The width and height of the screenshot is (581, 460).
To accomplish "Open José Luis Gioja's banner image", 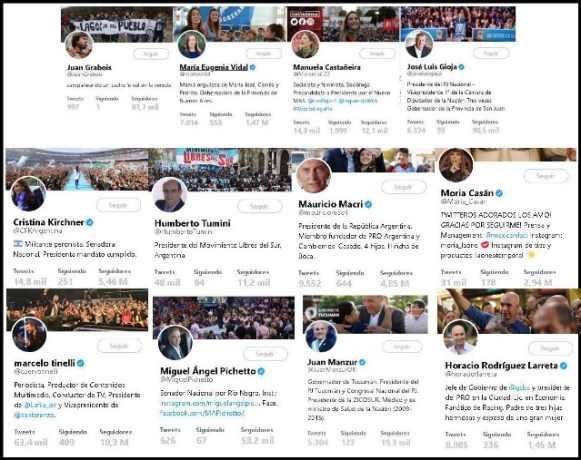I will coord(458,24).
